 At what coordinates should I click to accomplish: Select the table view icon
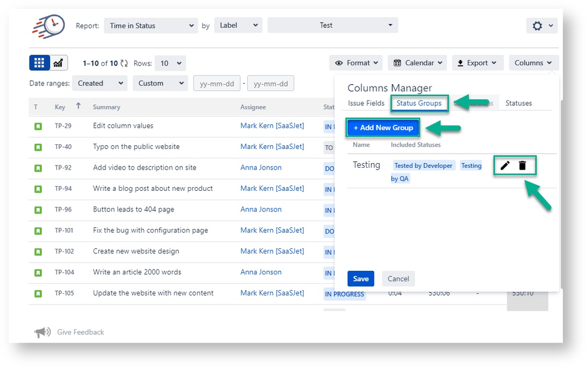pos(38,62)
